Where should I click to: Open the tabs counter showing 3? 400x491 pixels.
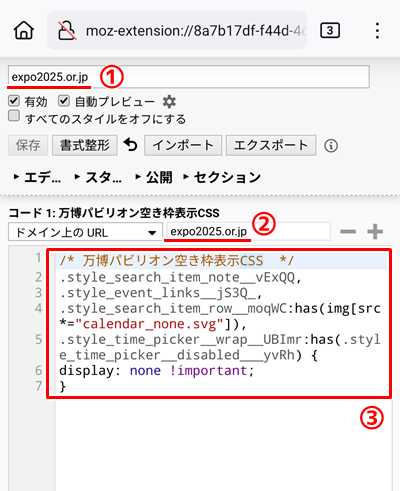pyautogui.click(x=330, y=31)
